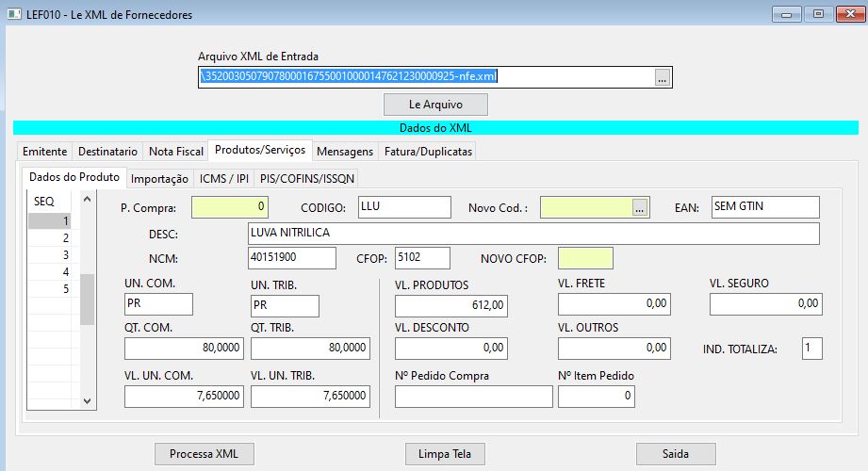Click the LEF010 application icon in title bar
This screenshot has height=471, width=868.
[x=14, y=14]
